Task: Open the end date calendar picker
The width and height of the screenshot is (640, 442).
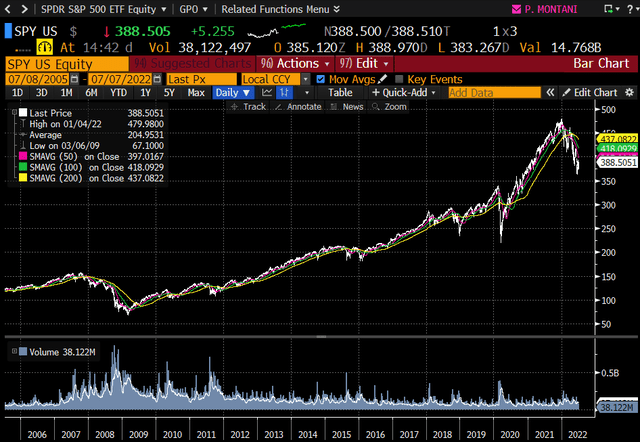Action: point(157,79)
